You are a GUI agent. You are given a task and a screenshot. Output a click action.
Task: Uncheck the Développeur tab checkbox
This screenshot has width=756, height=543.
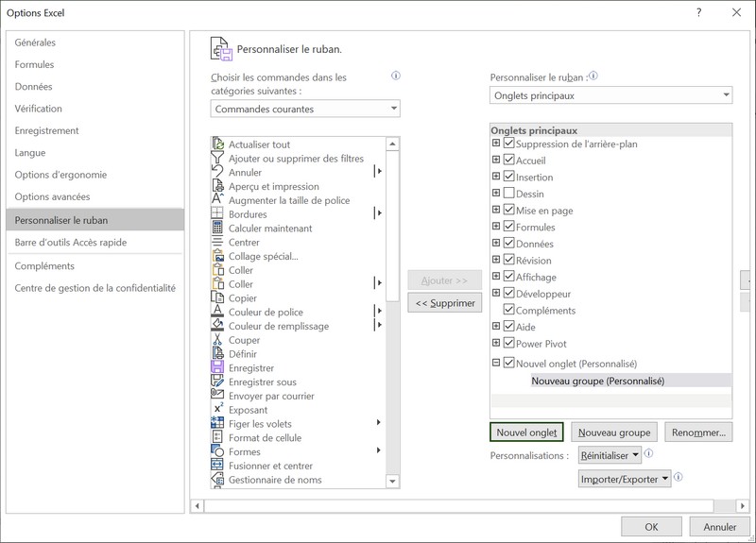tap(509, 294)
